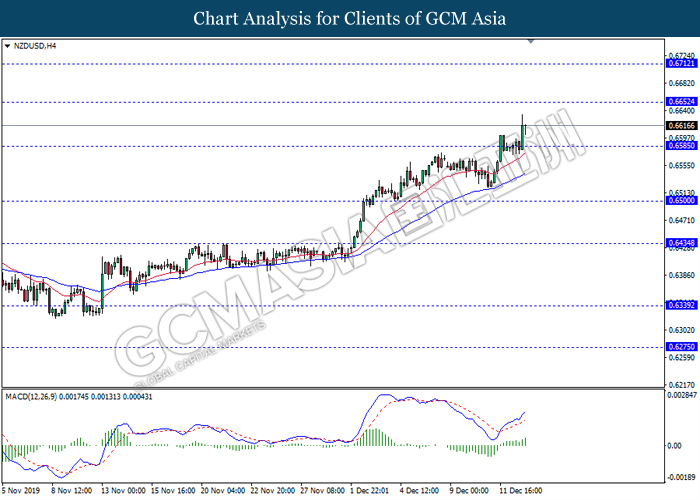700x500 pixels.
Task: Click the 0.64710 price axis value
Action: point(681,220)
